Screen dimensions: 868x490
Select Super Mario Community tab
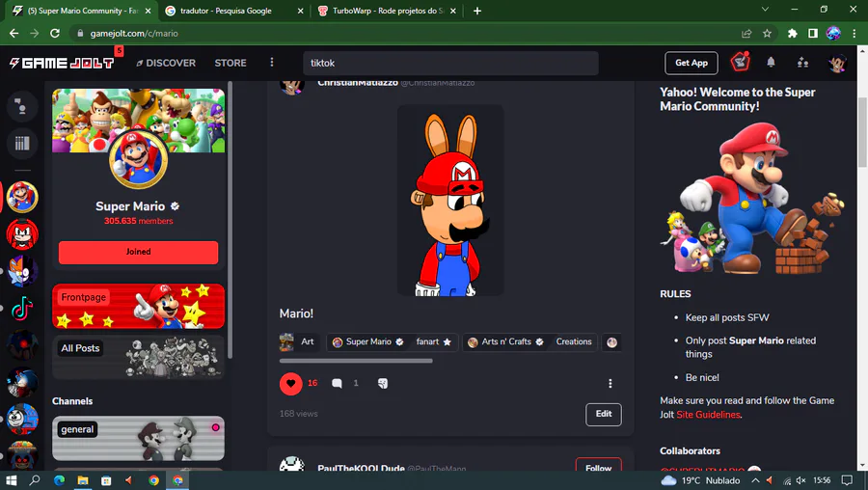[81, 11]
